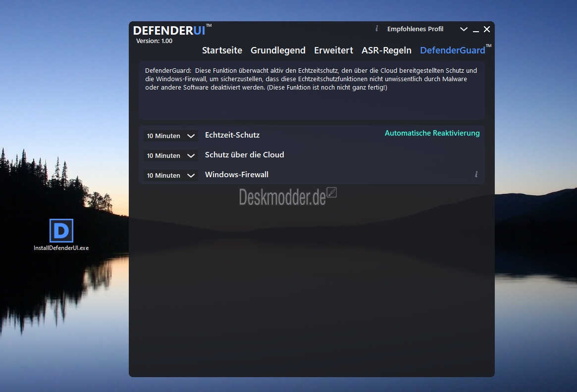The width and height of the screenshot is (577, 392).
Task: Click the DefenderGuard description text
Action: [311, 79]
